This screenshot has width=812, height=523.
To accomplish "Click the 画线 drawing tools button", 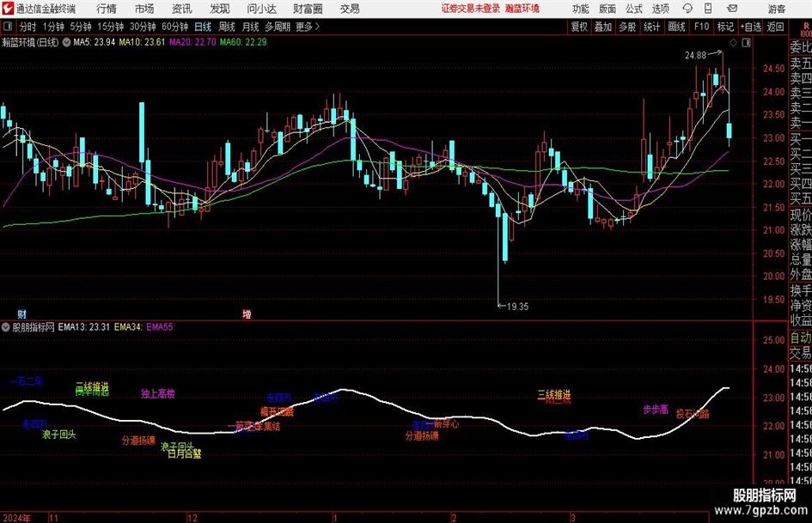I will click(676, 27).
